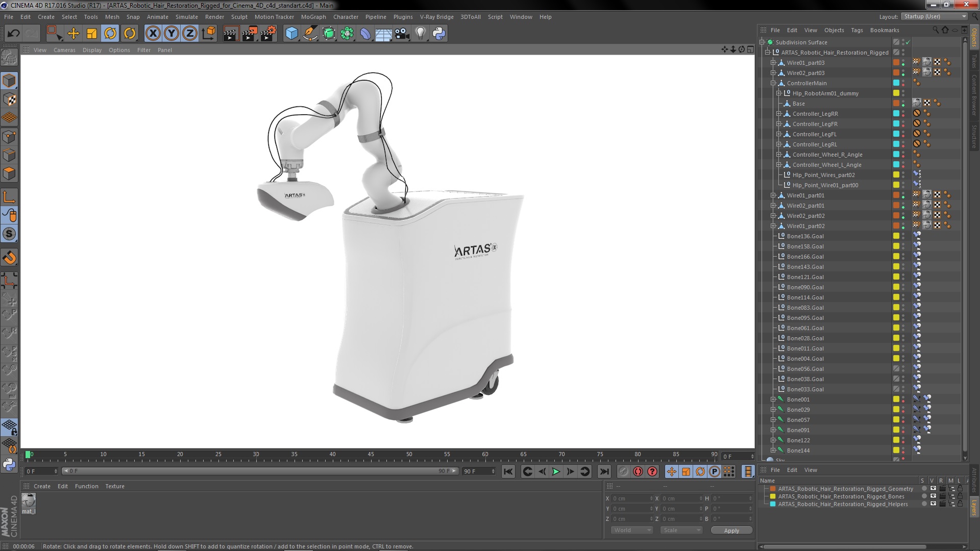Click the Create menu in material manager

click(x=42, y=486)
